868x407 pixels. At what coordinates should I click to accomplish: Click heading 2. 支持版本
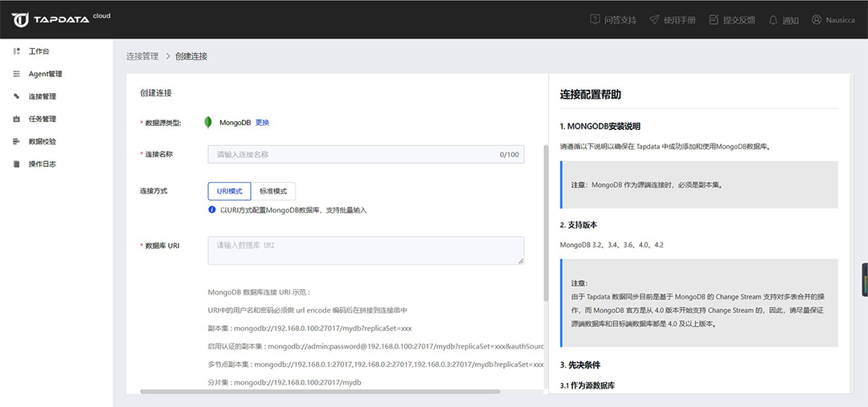(579, 225)
